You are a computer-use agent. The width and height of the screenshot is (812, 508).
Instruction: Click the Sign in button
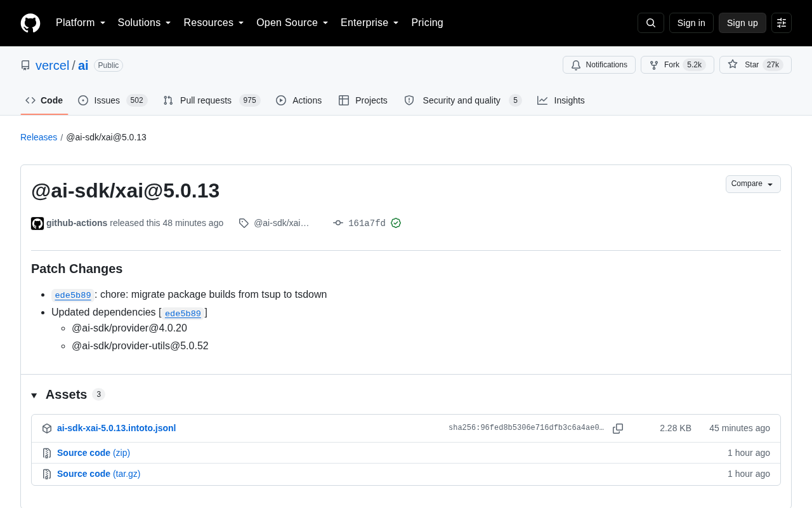(691, 23)
